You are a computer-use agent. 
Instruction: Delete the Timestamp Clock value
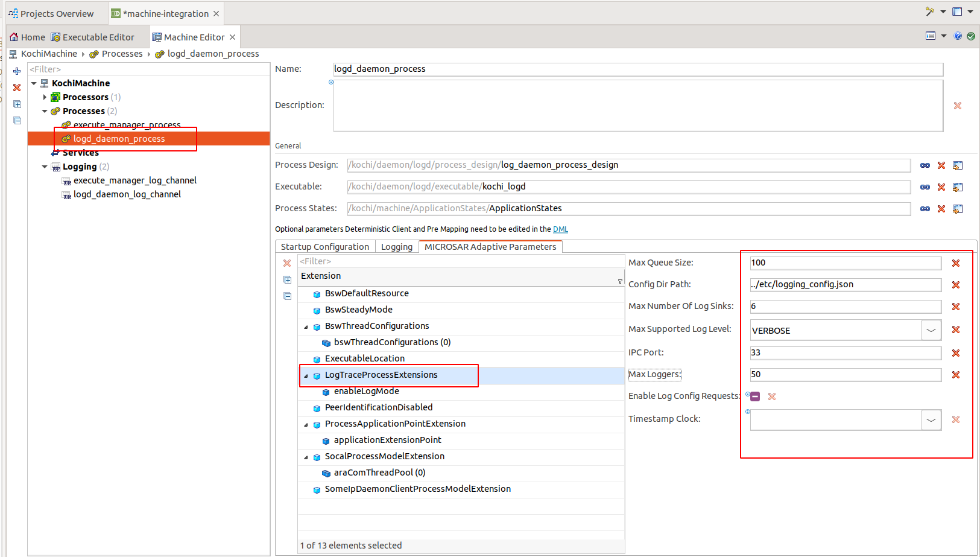click(956, 419)
